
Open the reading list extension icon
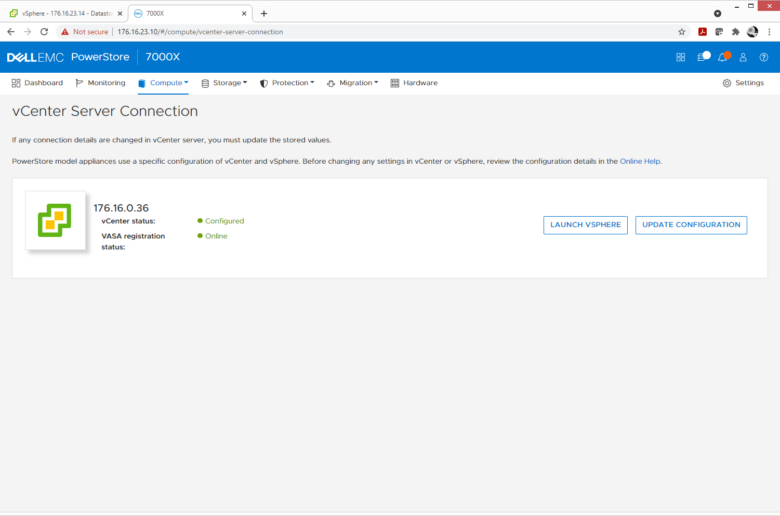point(719,32)
